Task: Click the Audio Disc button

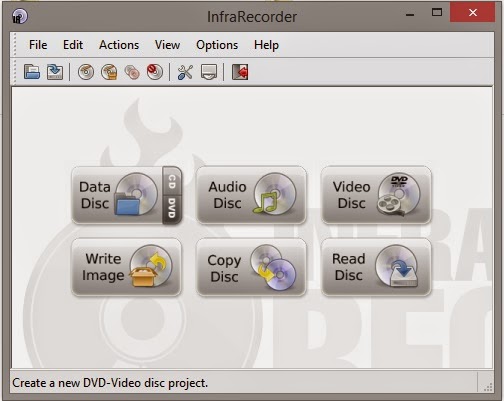Action: coord(251,195)
